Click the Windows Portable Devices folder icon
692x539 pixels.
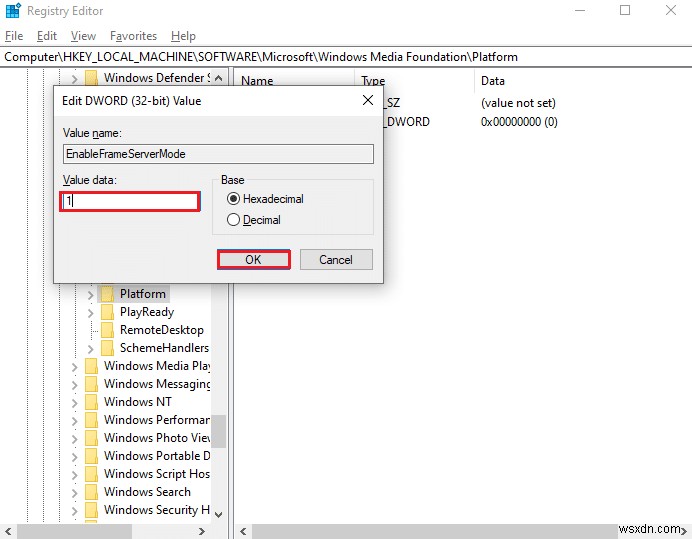point(91,456)
